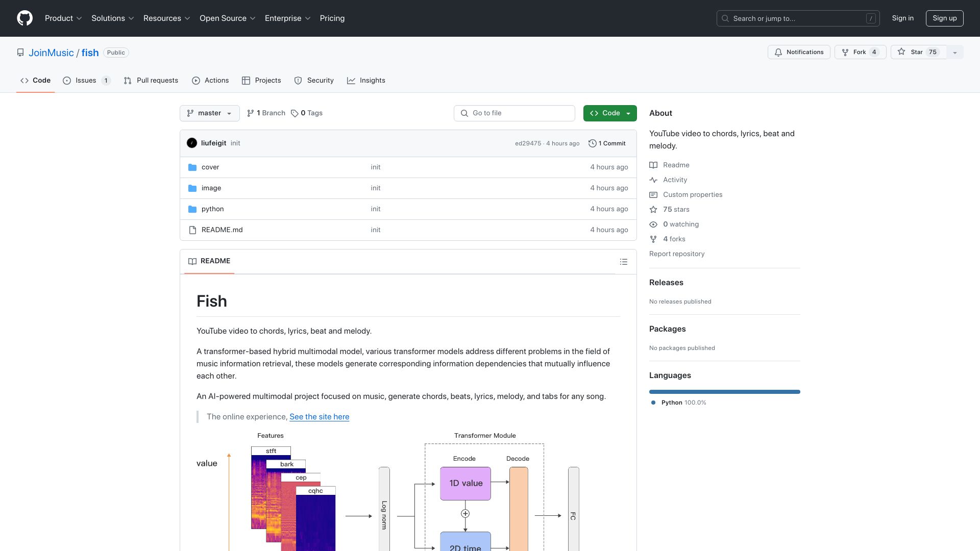The image size is (980, 551).
Task: Click the README.md file icon
Action: click(192, 230)
